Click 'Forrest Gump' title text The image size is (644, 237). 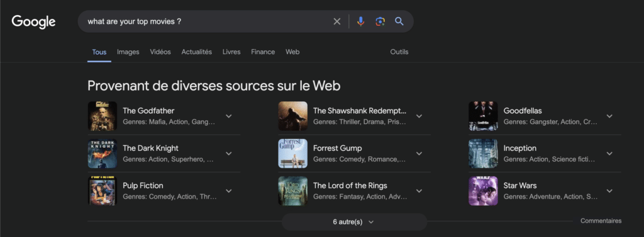pyautogui.click(x=338, y=148)
